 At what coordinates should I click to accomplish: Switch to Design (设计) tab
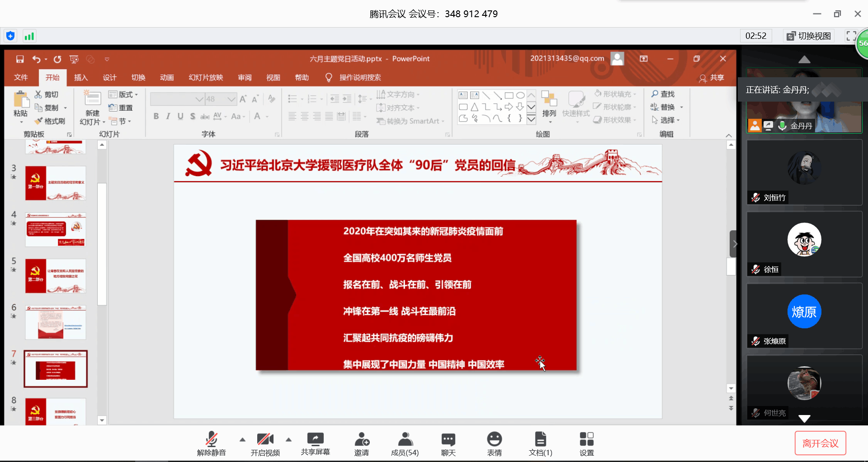click(109, 77)
